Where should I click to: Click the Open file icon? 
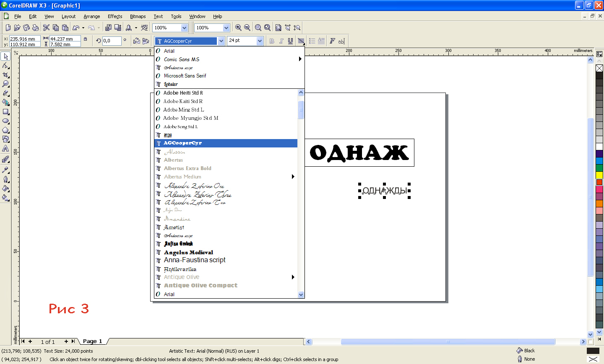[x=17, y=28]
